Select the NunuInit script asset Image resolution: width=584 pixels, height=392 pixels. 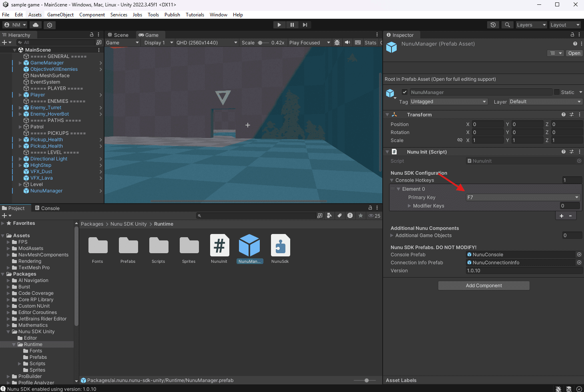219,249
